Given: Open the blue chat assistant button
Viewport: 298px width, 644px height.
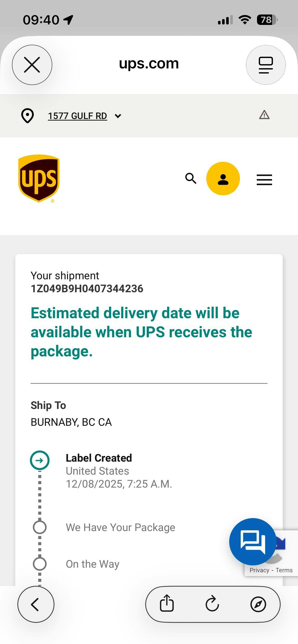Looking at the screenshot, I should (253, 541).
